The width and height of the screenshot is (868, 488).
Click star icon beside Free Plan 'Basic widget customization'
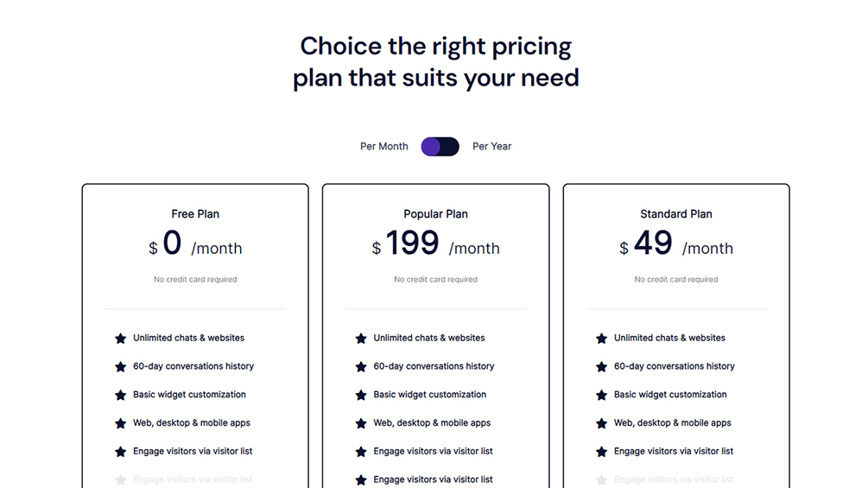pyautogui.click(x=121, y=396)
